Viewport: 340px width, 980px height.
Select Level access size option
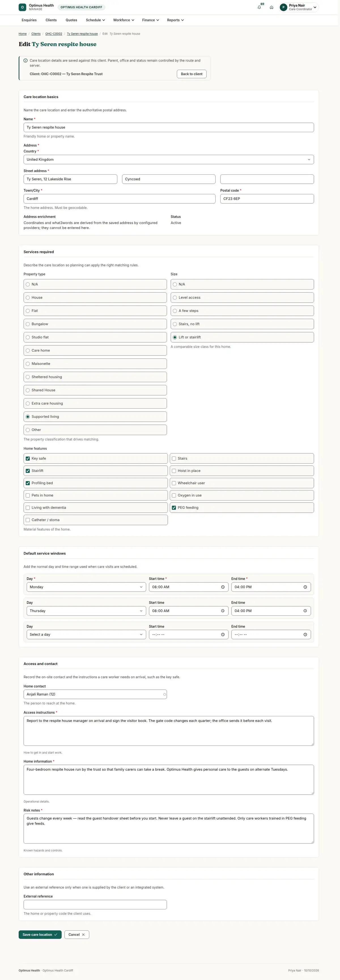pyautogui.click(x=242, y=297)
